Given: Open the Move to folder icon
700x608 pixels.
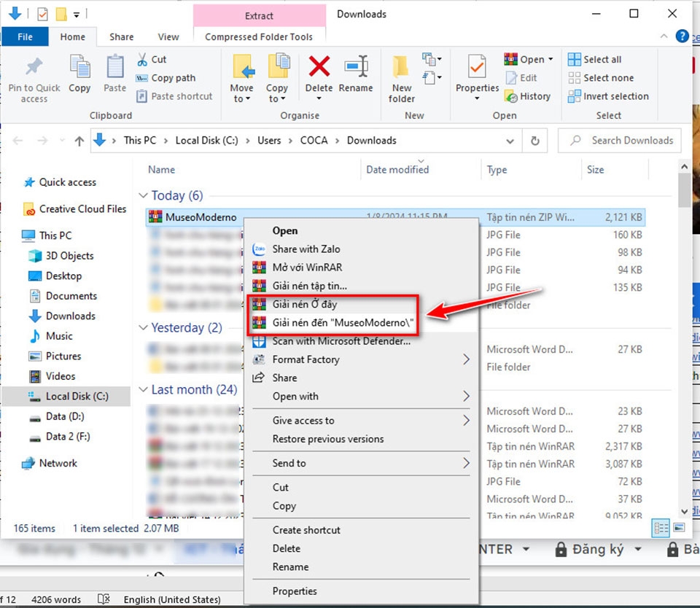Looking at the screenshot, I should (243, 67).
